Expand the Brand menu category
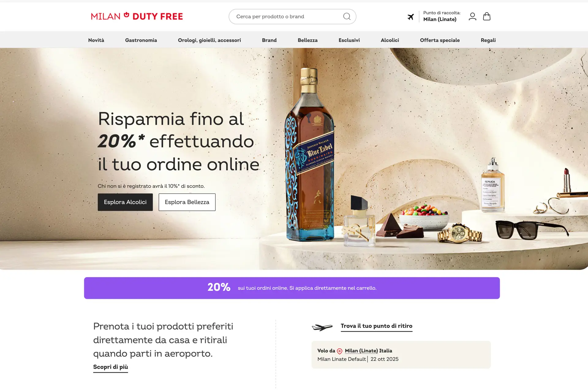The height and width of the screenshot is (392, 588). (x=269, y=40)
